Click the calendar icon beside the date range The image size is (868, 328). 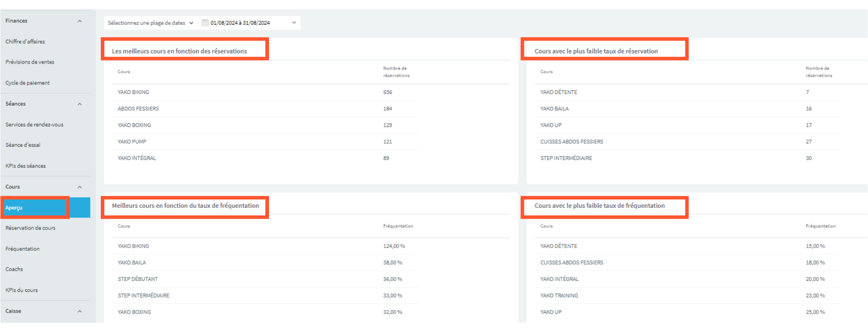(x=205, y=23)
